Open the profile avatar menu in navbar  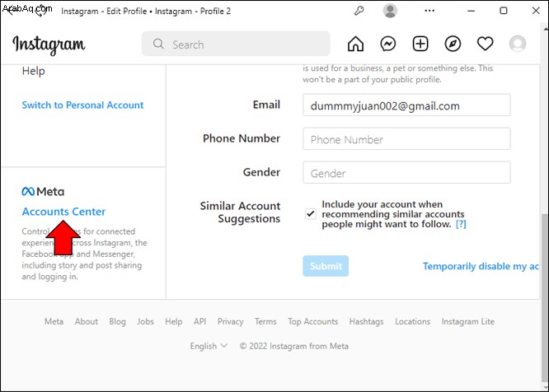tap(518, 44)
